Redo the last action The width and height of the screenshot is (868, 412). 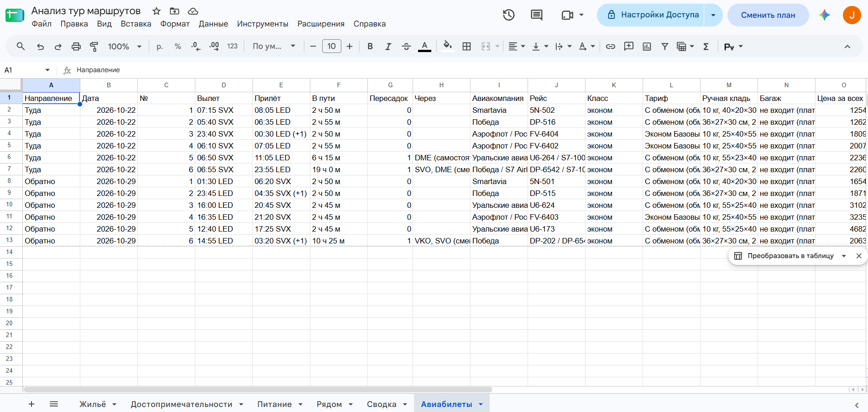[58, 46]
